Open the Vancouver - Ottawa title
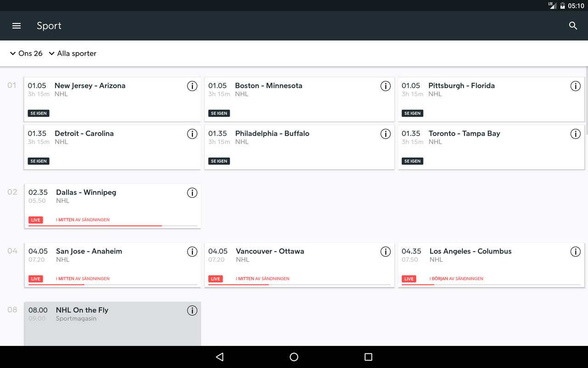Screen dimensions: 588x368 [270, 251]
